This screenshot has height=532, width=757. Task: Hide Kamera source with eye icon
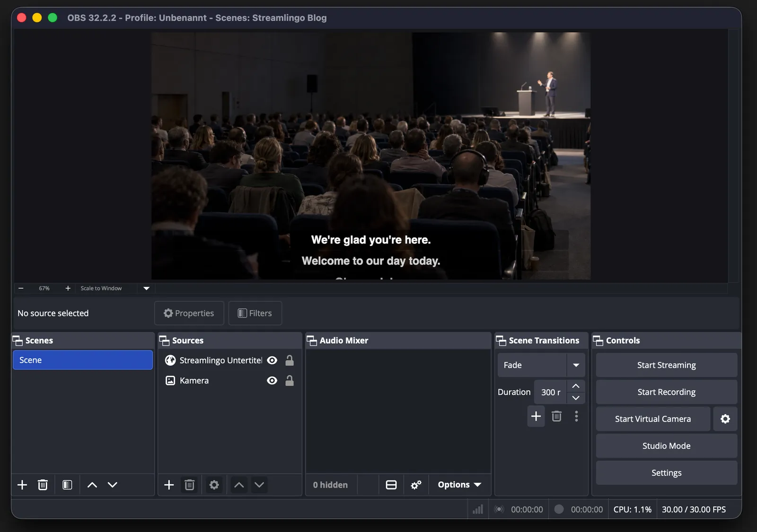click(x=272, y=381)
